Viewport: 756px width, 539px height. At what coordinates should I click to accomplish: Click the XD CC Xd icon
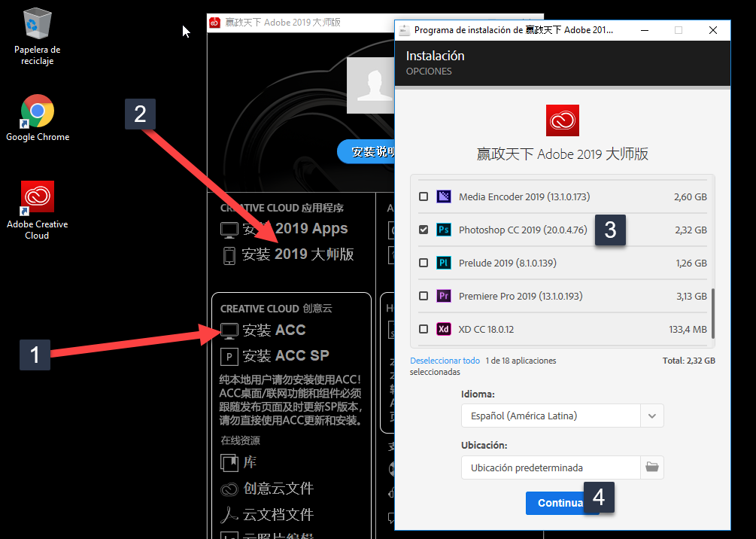[x=444, y=329]
